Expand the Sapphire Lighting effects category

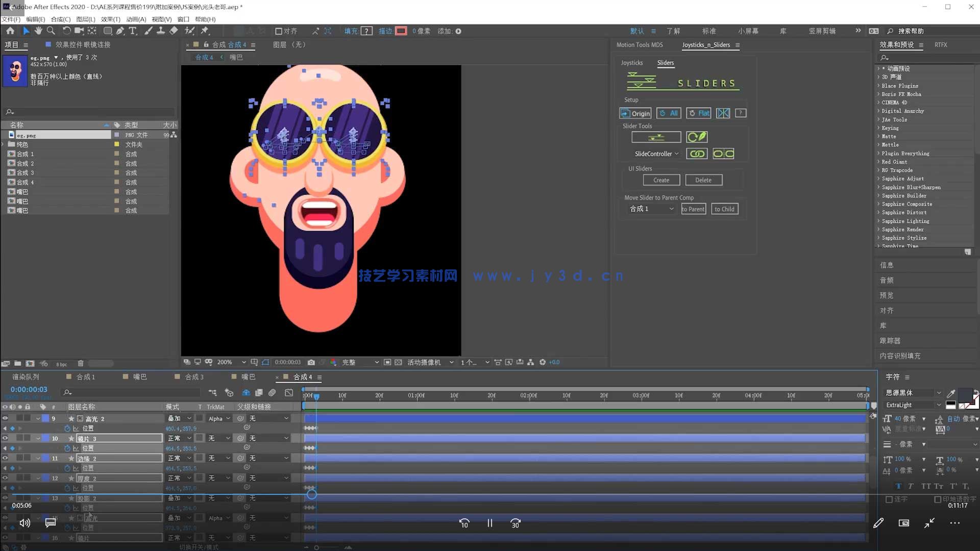878,221
